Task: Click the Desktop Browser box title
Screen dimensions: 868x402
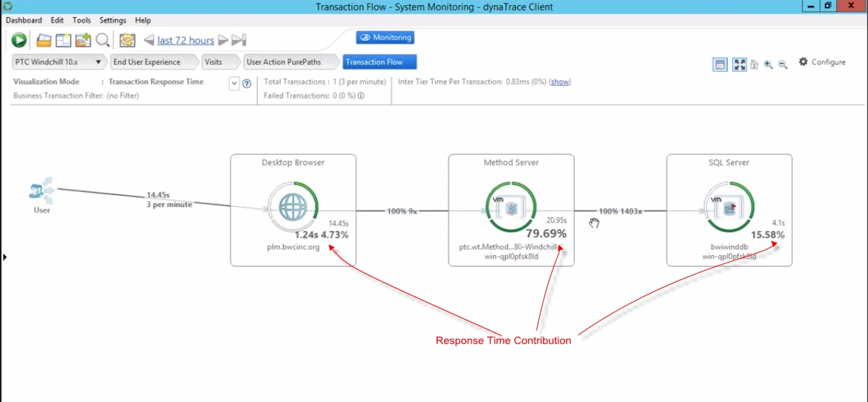Action: click(293, 162)
